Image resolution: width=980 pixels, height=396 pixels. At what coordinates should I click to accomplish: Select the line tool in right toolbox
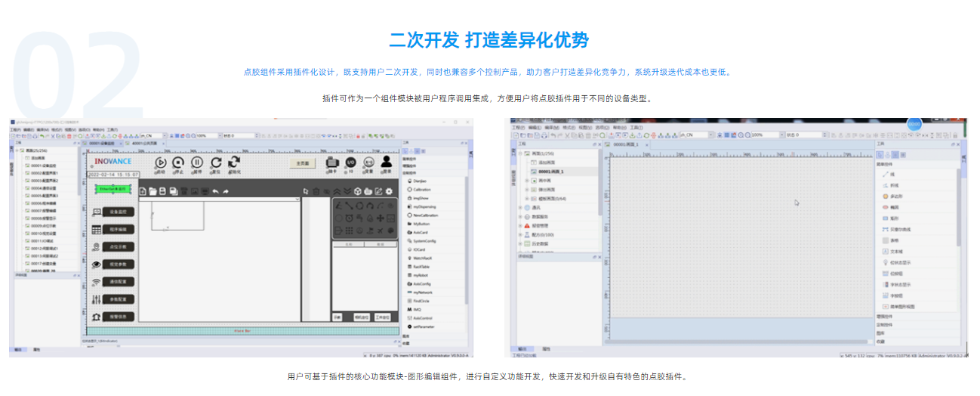click(892, 174)
